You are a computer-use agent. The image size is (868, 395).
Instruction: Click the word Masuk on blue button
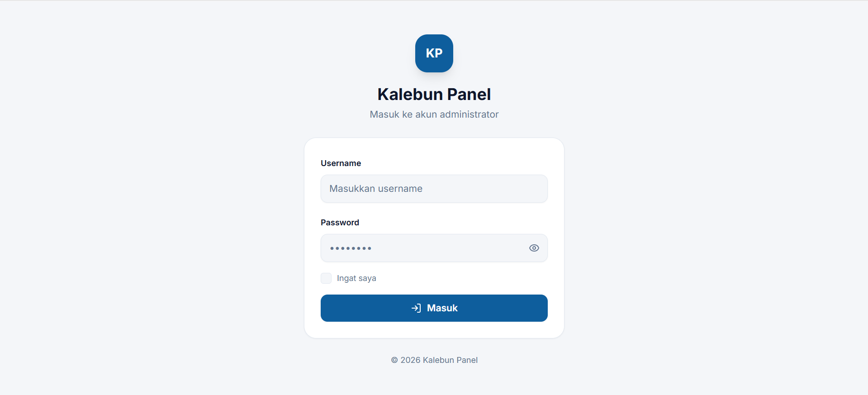pos(442,308)
